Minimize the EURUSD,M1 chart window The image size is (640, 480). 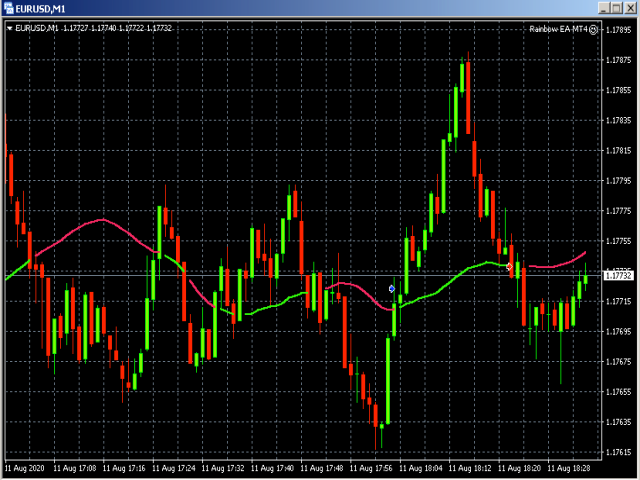(604, 8)
